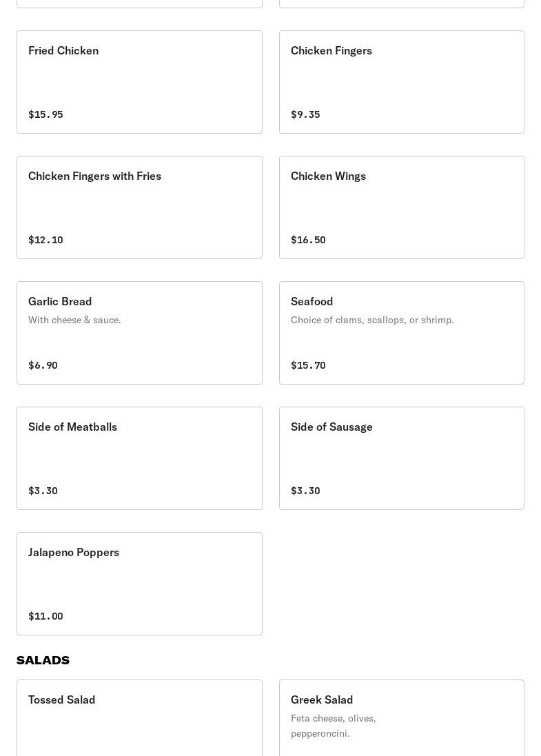Click the 'With cheese & sauce' description

74,320
